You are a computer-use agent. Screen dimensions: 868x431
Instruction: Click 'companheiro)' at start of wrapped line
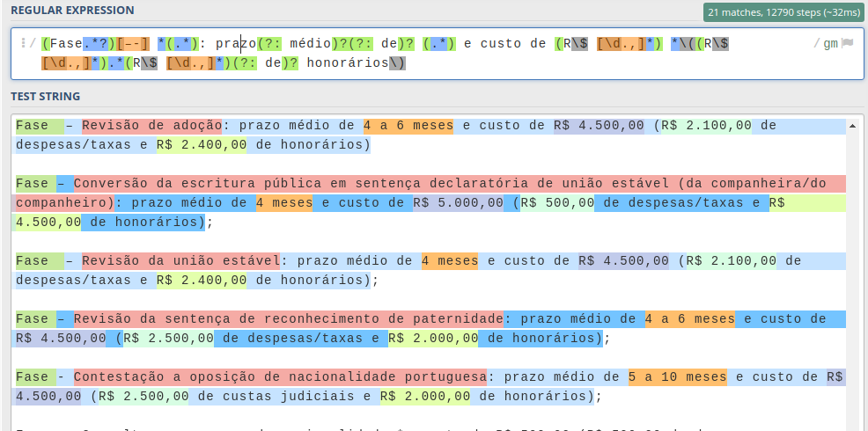coord(65,202)
